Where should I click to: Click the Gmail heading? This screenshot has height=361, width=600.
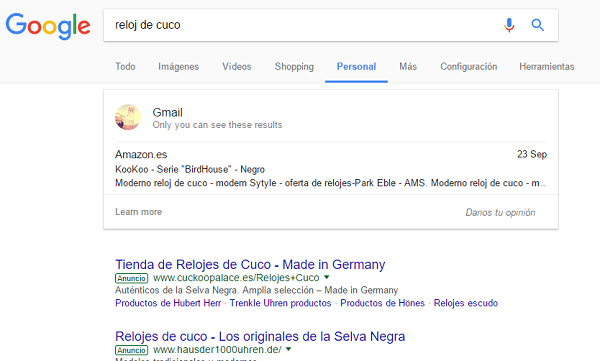[x=167, y=112]
